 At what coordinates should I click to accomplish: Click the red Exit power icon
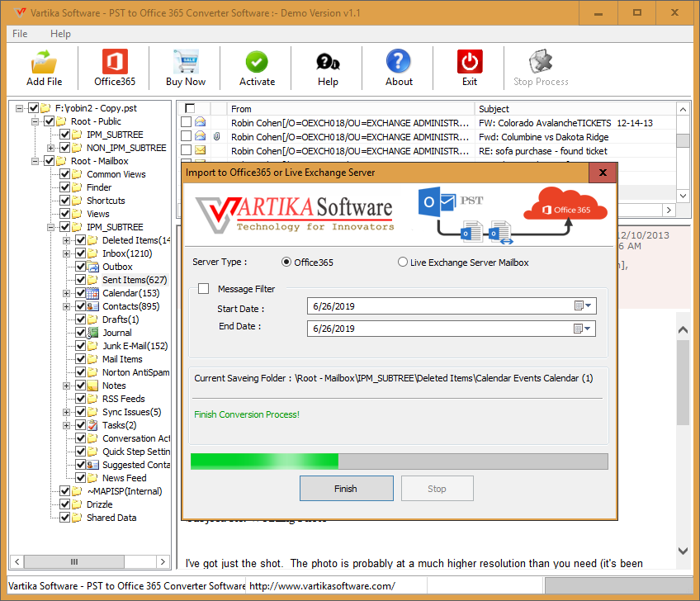(x=470, y=61)
